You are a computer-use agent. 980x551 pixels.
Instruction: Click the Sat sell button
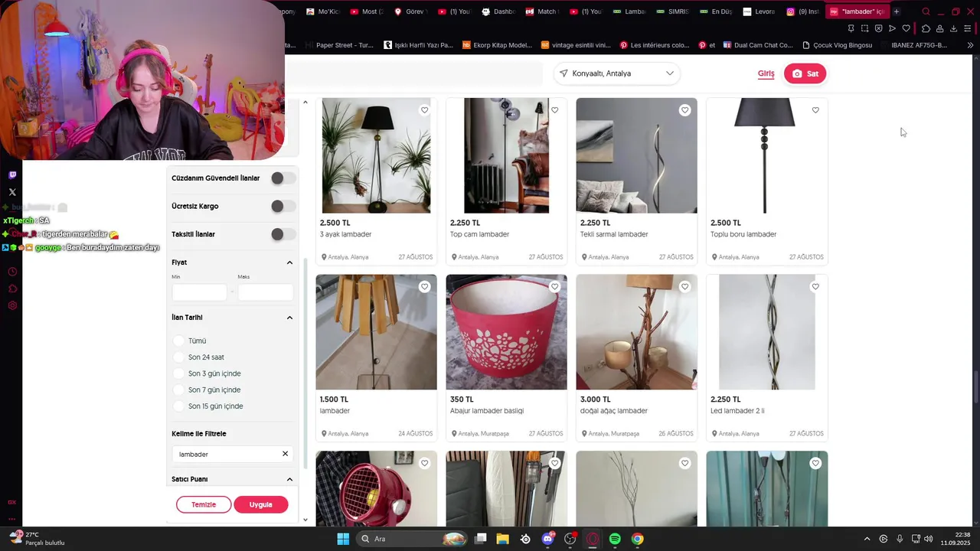[805, 73]
